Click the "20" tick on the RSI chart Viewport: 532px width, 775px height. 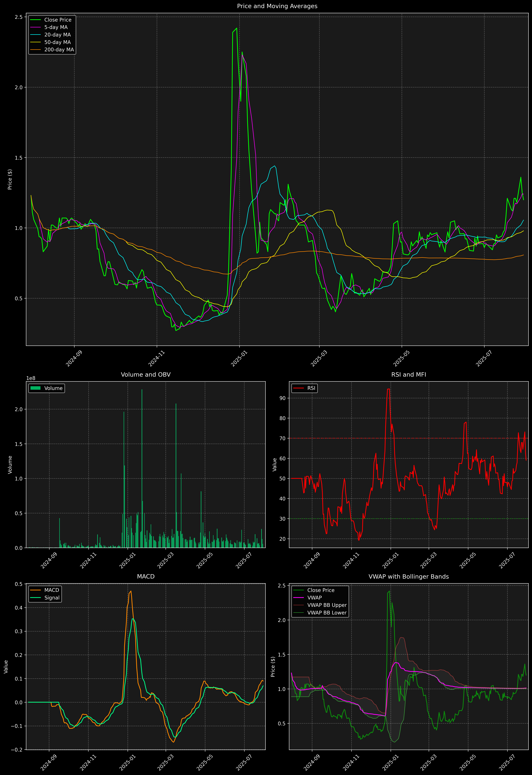tap(283, 539)
